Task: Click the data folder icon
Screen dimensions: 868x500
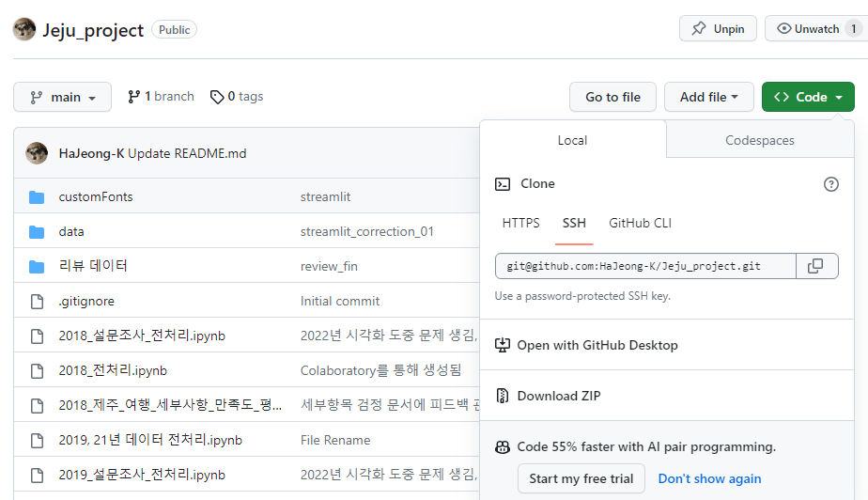Action: (37, 232)
